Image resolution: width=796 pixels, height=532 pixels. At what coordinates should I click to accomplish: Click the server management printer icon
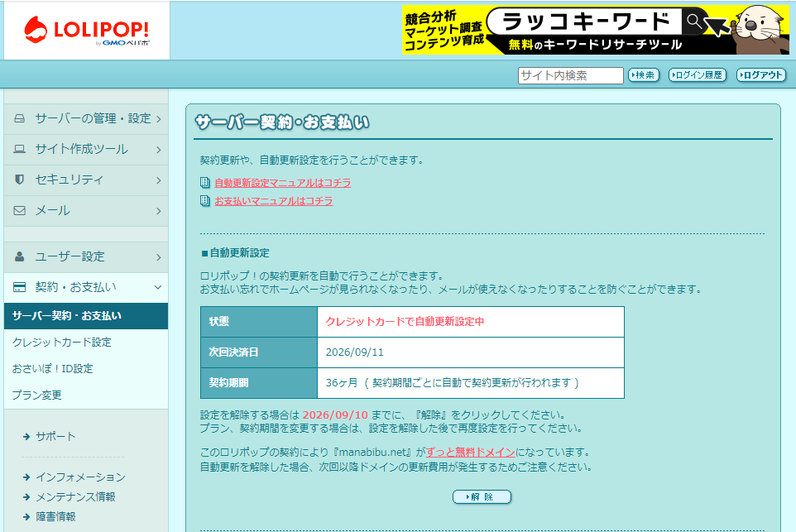tap(20, 118)
